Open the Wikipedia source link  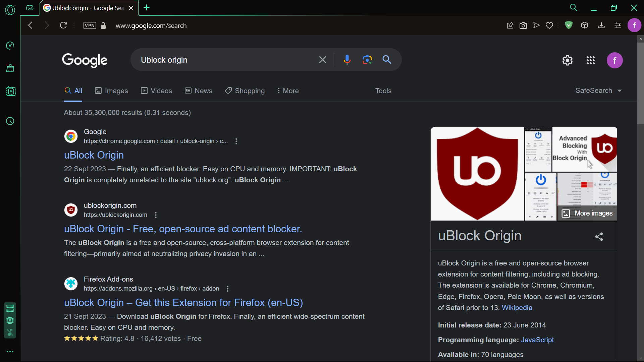point(517,308)
